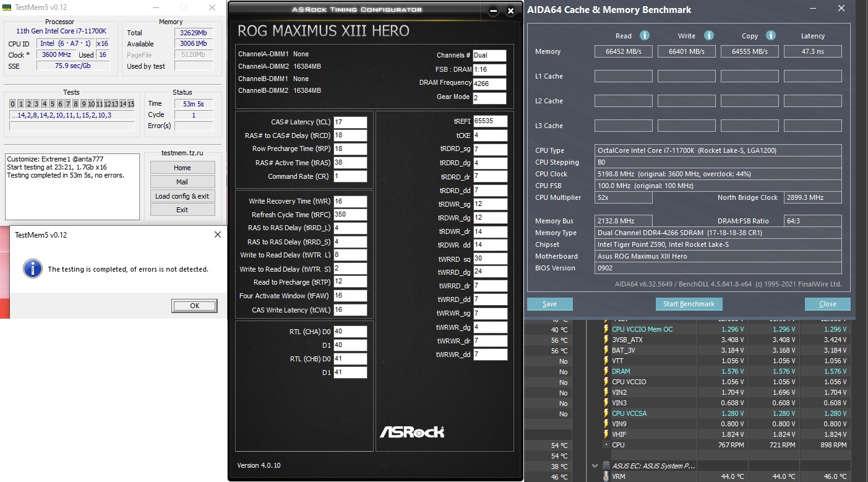The height and width of the screenshot is (482, 868).
Task: Click the voltage icon beside BAT_3V
Action: [x=606, y=350]
